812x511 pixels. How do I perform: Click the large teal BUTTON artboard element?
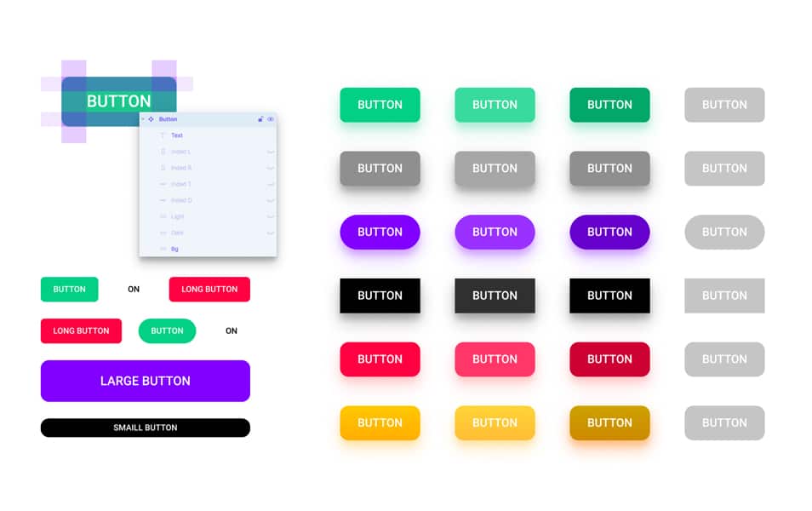pyautogui.click(x=119, y=100)
